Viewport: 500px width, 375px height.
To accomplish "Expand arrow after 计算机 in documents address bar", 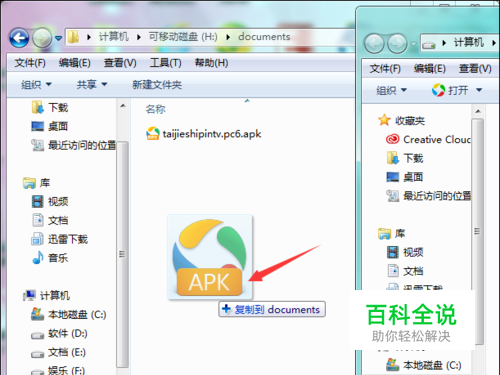I will coord(138,37).
